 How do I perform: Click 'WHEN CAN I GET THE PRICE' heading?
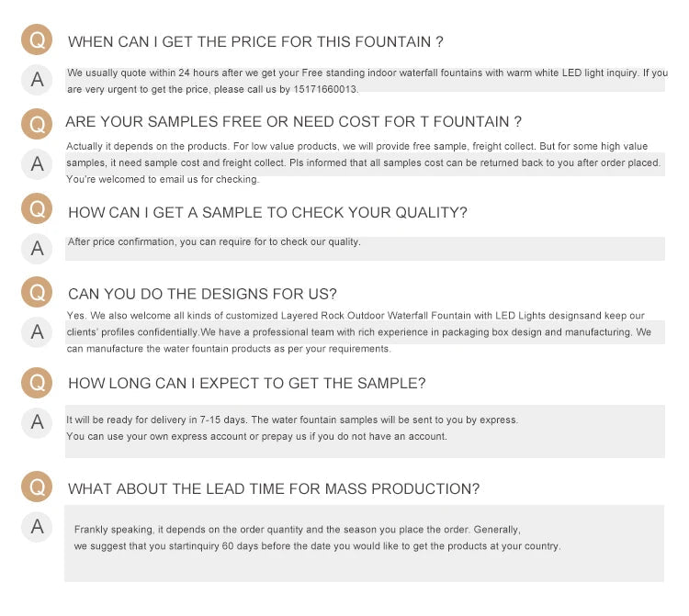(255, 41)
